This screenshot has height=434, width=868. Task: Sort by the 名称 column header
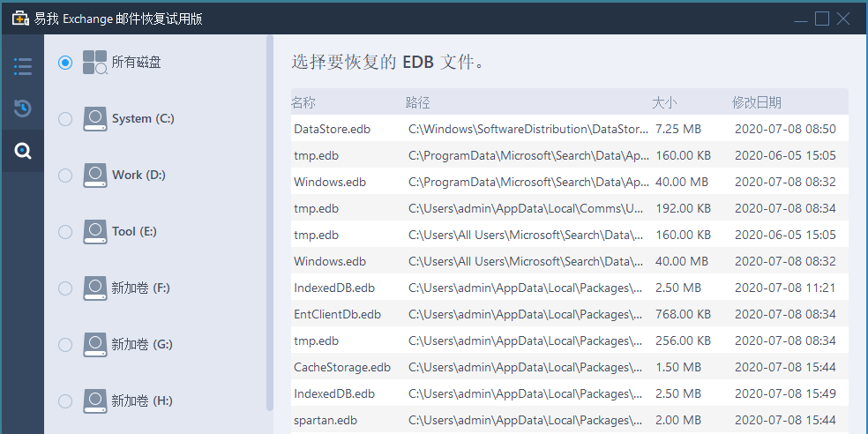(303, 102)
